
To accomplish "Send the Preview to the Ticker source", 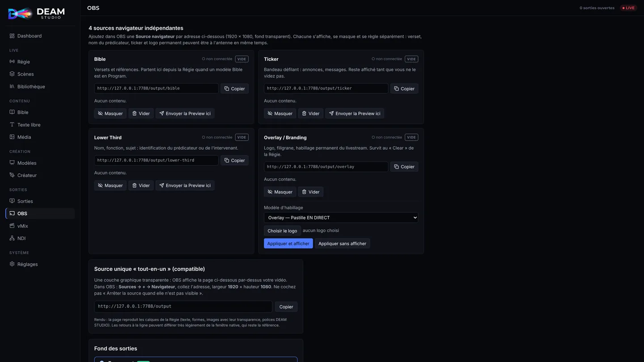I will (x=355, y=114).
